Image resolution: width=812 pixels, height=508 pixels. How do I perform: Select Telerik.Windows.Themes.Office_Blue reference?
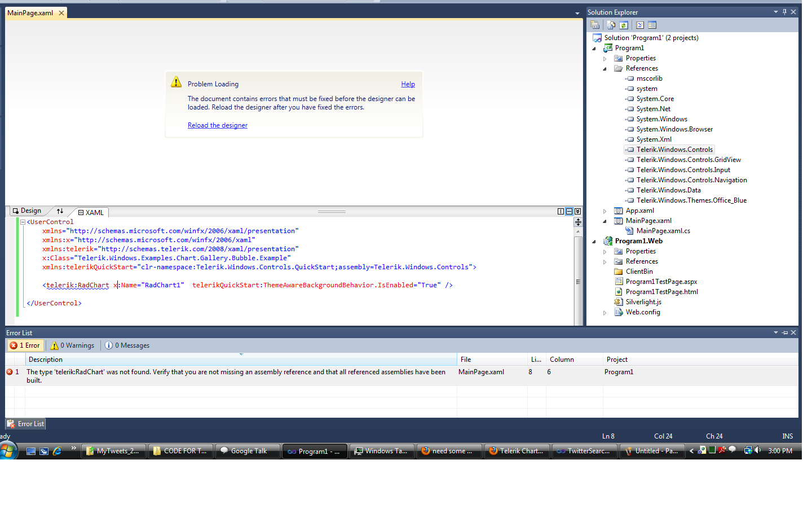click(x=691, y=200)
